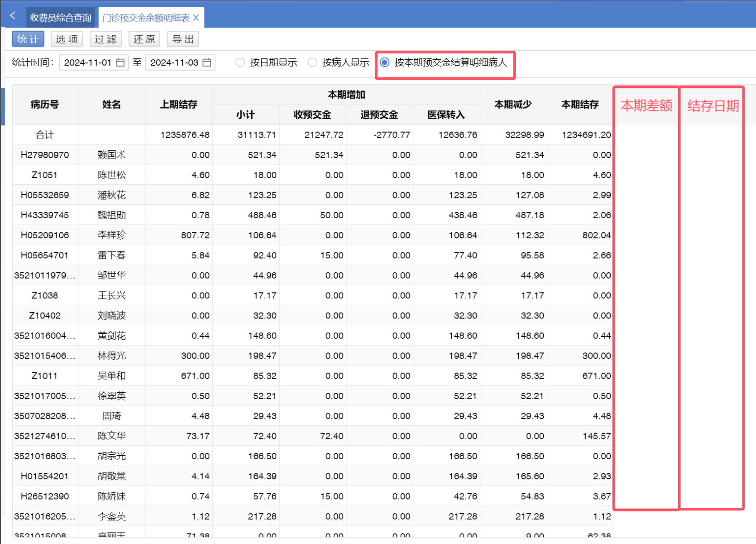The height and width of the screenshot is (544, 756).
Task: Click the 医保转入 column header
Action: [x=446, y=115]
